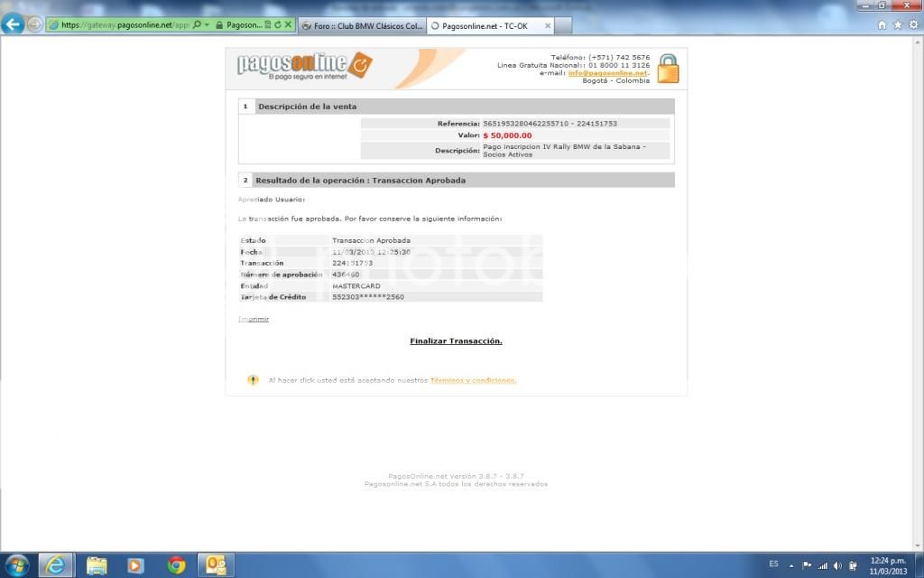This screenshot has height=578, width=924.
Task: Click the 'Descripción de la venta' section header
Action: (456, 107)
